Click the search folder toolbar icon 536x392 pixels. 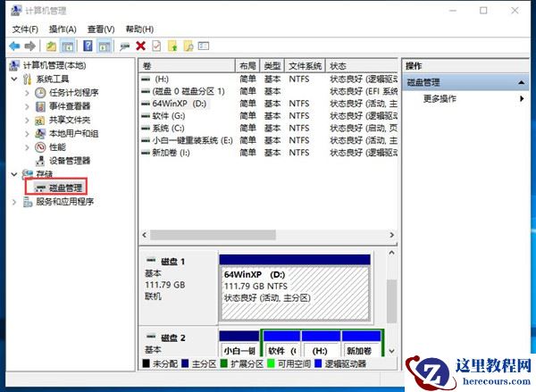188,46
